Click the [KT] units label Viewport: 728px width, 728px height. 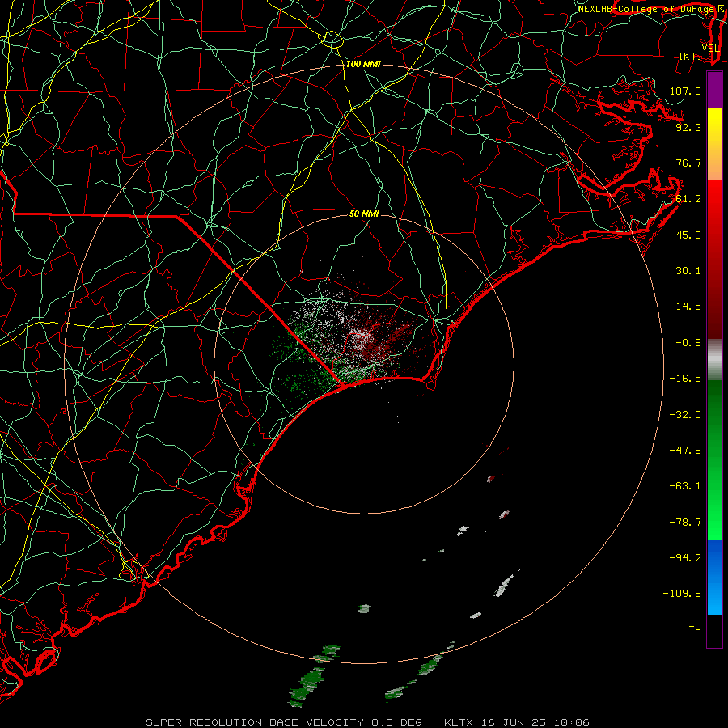[x=691, y=56]
